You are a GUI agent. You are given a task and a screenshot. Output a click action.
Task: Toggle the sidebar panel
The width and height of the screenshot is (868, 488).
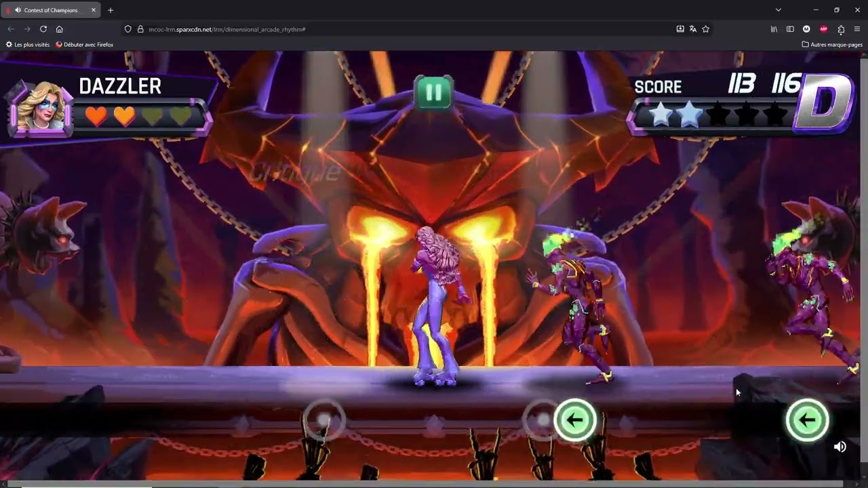coord(790,29)
